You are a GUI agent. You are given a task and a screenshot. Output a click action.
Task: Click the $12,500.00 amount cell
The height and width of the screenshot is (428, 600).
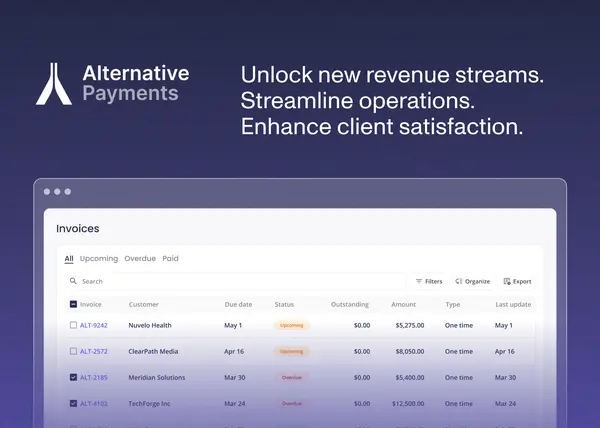coord(408,403)
